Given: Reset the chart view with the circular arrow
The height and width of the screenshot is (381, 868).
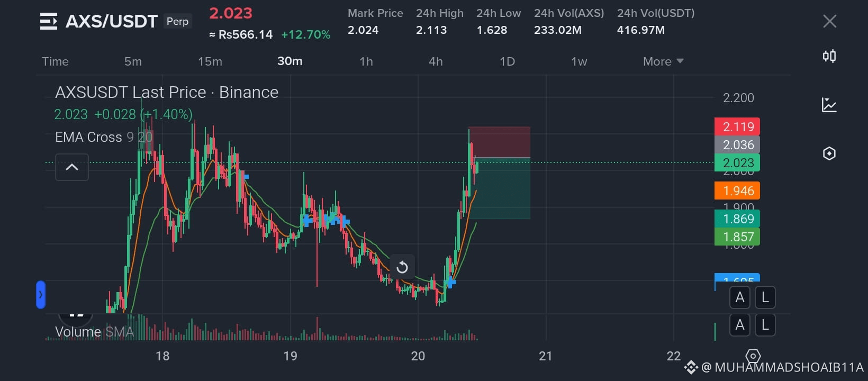Looking at the screenshot, I should [402, 267].
